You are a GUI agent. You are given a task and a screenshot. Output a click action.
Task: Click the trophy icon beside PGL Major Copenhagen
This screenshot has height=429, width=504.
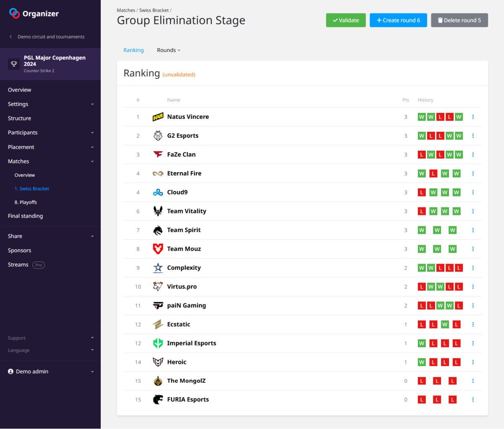(x=14, y=64)
